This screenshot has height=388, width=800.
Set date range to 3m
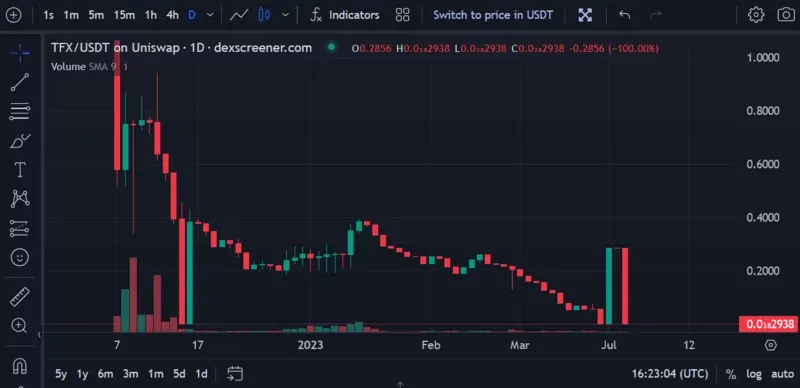pyautogui.click(x=131, y=374)
